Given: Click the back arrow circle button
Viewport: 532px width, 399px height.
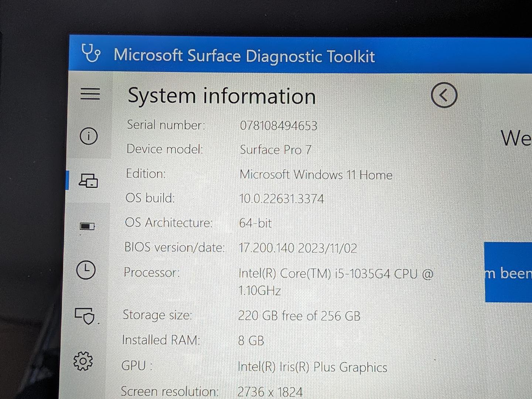Looking at the screenshot, I should pyautogui.click(x=444, y=95).
